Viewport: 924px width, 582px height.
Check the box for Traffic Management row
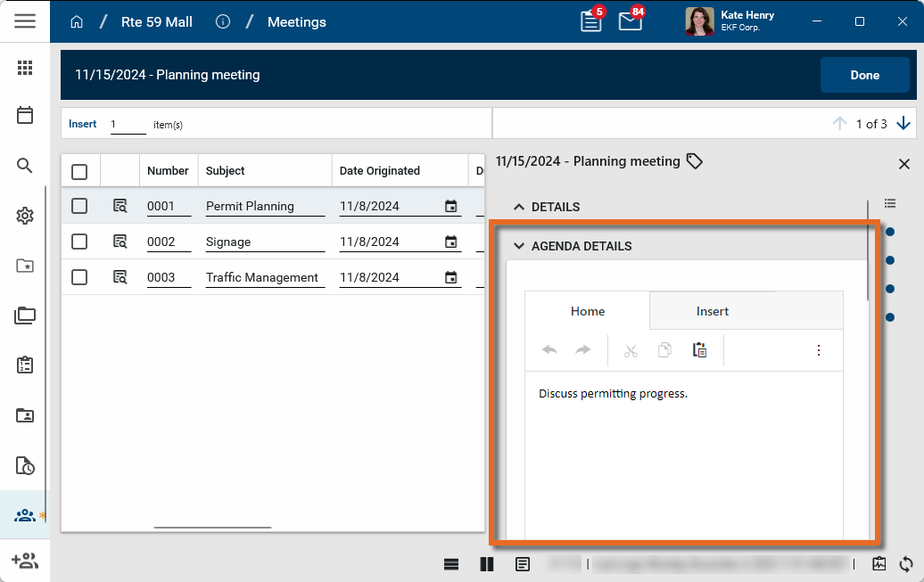pos(79,277)
